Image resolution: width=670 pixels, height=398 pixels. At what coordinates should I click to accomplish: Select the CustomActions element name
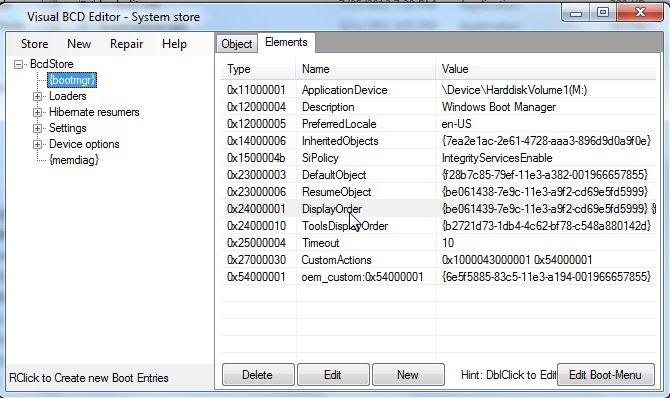pos(337,260)
